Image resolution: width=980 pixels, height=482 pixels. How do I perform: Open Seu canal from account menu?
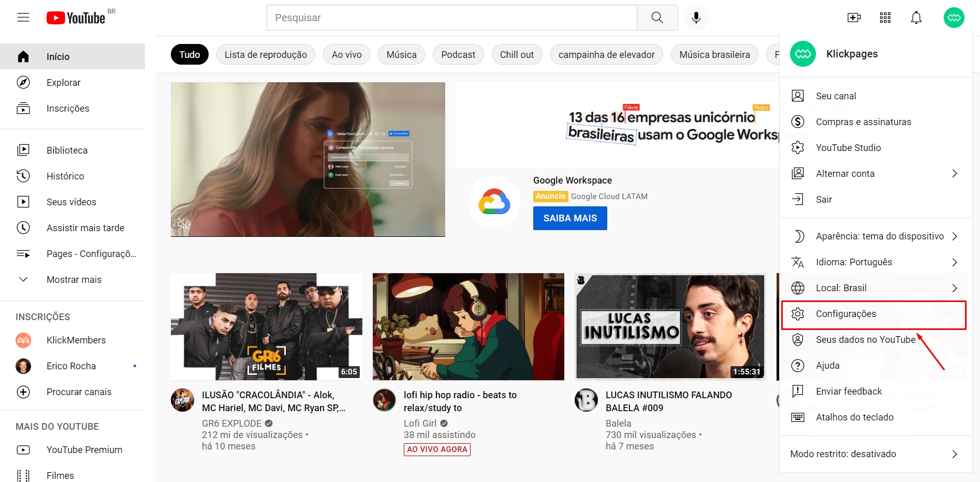coord(876,96)
